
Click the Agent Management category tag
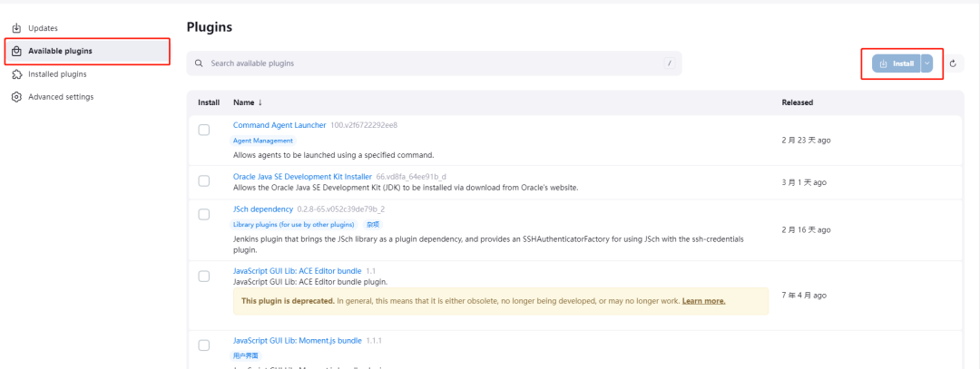pos(262,141)
